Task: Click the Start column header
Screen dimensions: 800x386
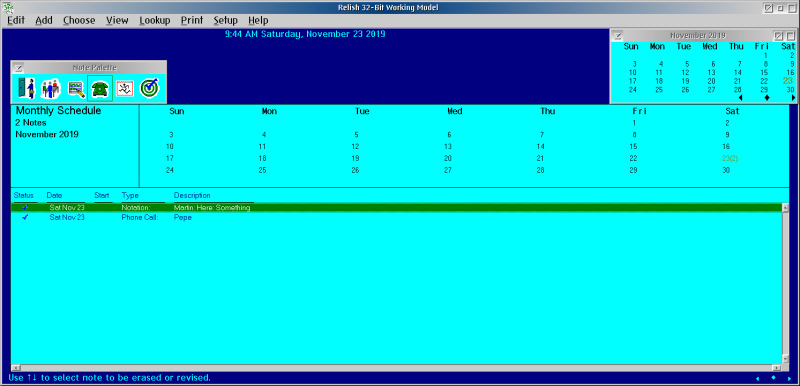Action: point(102,196)
